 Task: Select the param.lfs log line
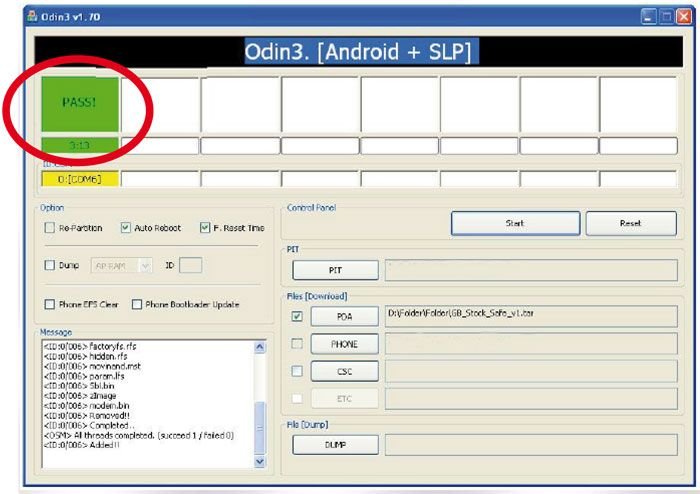click(x=84, y=376)
